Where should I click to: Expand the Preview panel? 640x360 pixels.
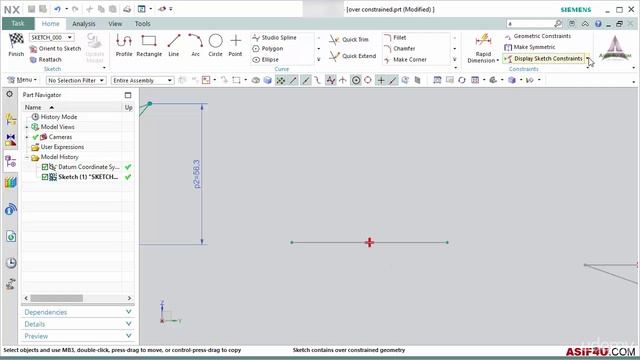[78, 336]
